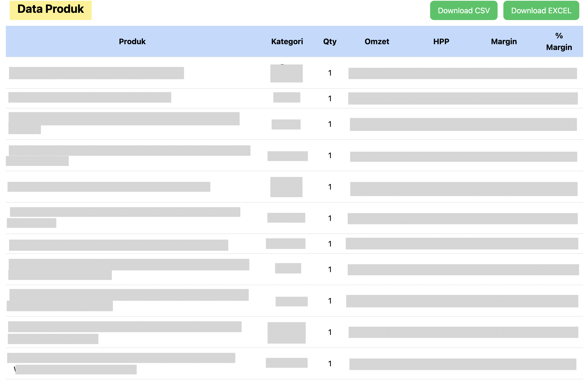Sort the table by the Qty column header
588x382 pixels.
tap(330, 42)
